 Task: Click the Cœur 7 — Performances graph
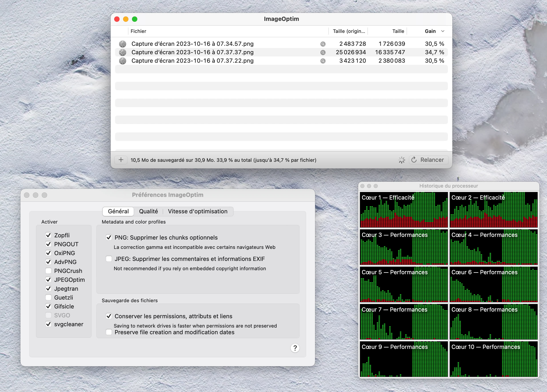[x=404, y=322]
